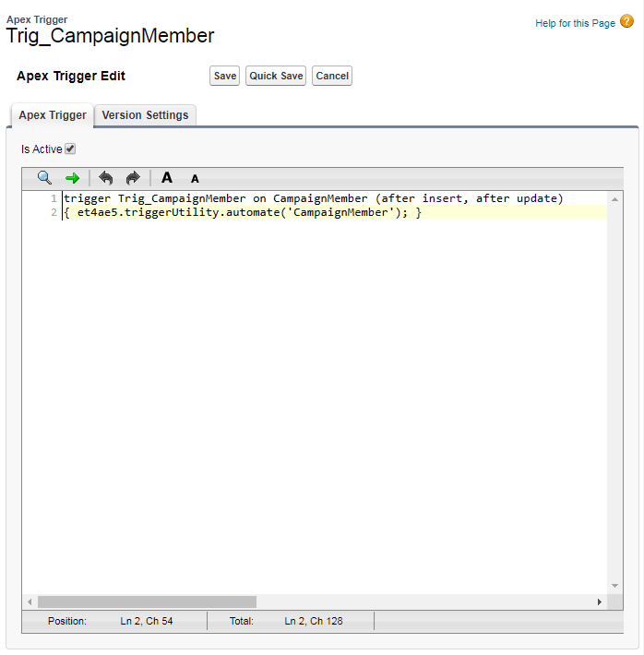This screenshot has height=655, width=644.
Task: Decrease editor font size with small A
Action: [x=195, y=179]
